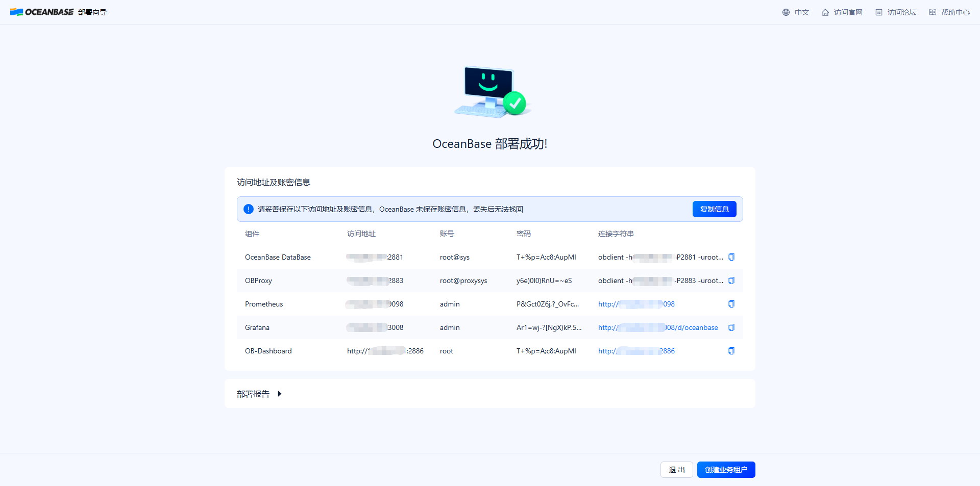
Task: Click the 访问地址 column header
Action: pos(361,234)
